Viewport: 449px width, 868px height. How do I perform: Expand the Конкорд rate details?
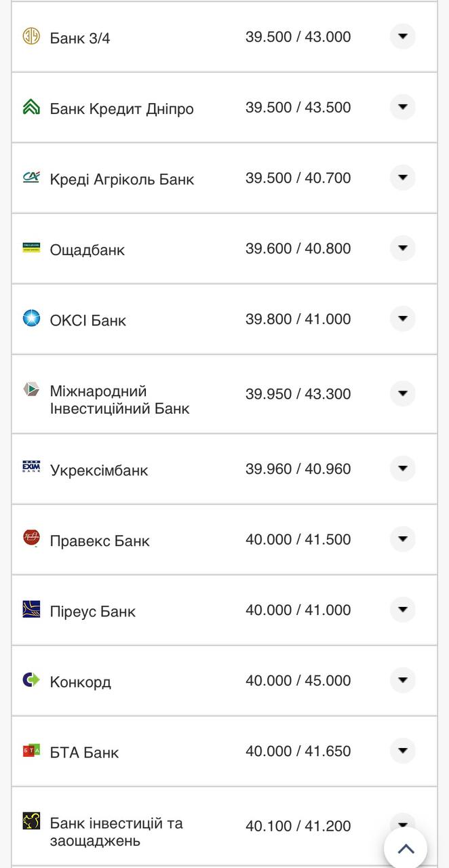pos(403,680)
